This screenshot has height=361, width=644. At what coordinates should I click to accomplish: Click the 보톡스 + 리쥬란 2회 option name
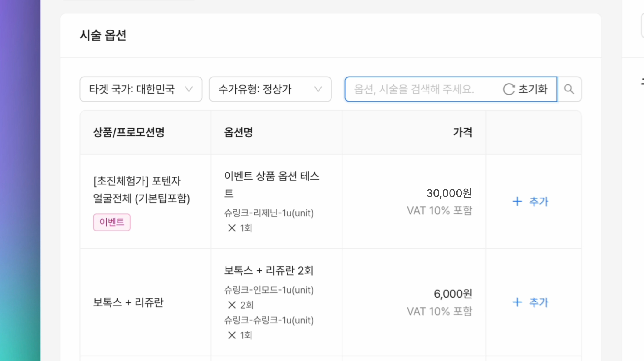269,270
